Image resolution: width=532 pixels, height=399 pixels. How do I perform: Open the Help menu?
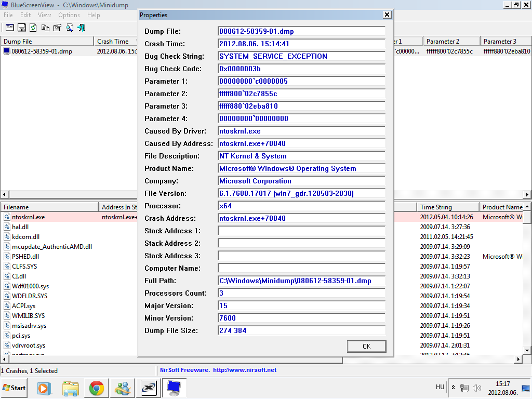[x=94, y=15]
